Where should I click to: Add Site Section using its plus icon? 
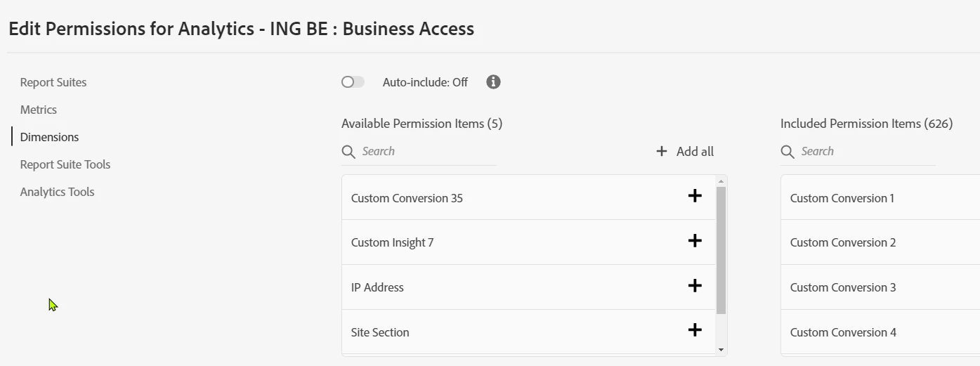pos(694,329)
